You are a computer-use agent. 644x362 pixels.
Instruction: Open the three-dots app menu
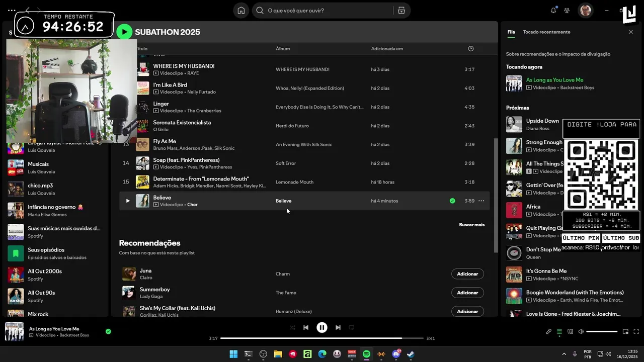click(12, 10)
